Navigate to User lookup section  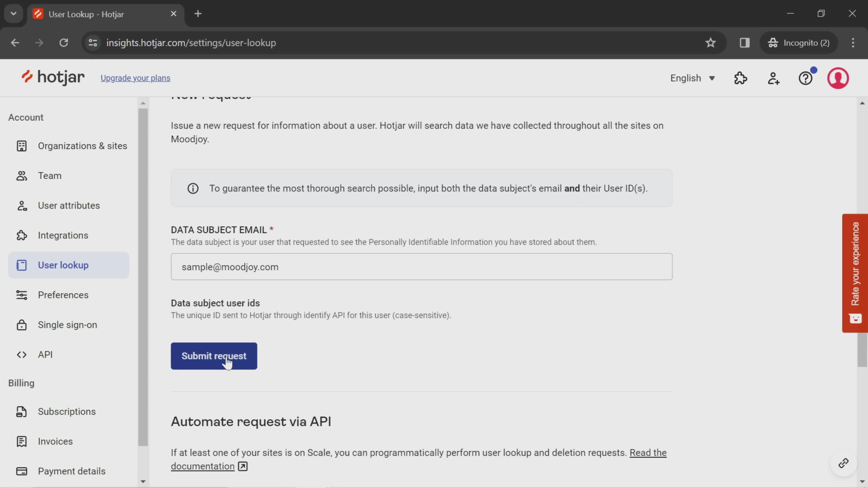(63, 265)
